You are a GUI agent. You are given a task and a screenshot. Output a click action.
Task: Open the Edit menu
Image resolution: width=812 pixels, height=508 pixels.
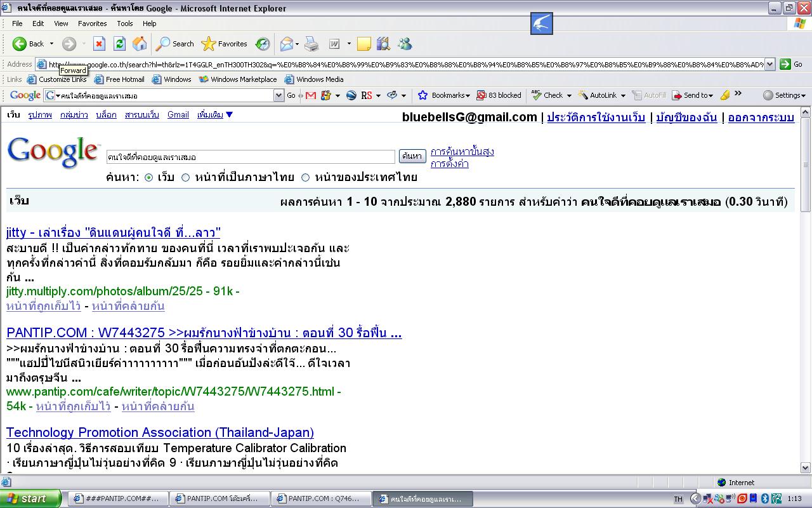(38, 23)
